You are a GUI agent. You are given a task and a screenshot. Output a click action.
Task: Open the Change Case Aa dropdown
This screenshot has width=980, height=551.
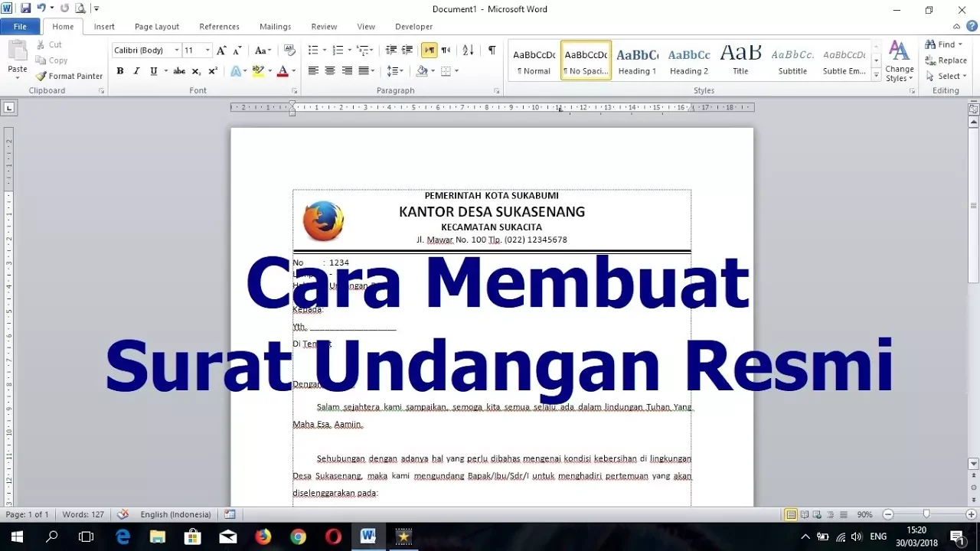pos(263,51)
